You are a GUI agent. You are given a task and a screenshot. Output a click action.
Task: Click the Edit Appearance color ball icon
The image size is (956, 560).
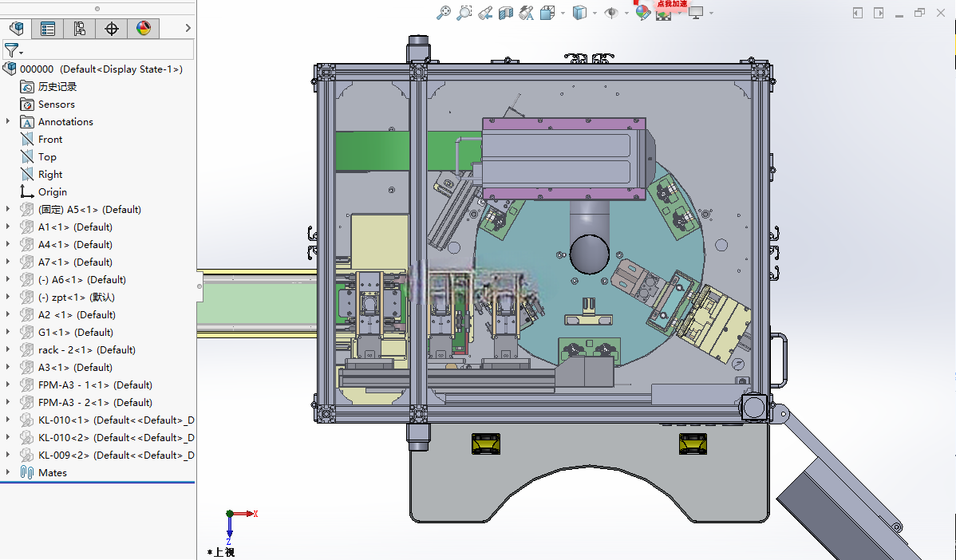click(x=642, y=12)
